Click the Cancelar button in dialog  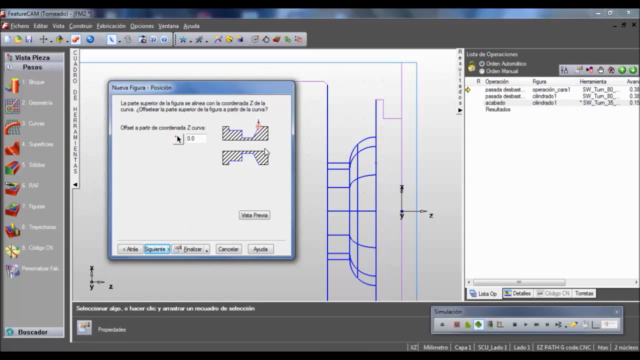[x=228, y=249]
